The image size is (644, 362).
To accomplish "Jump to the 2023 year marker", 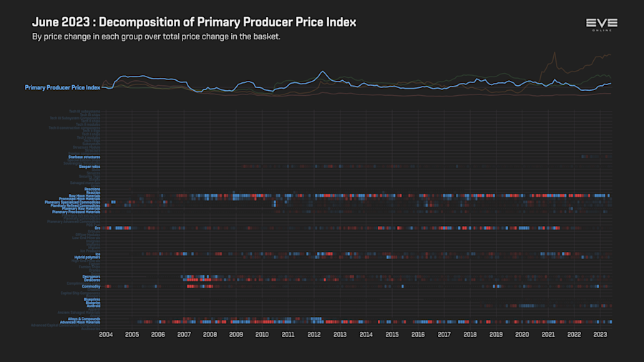I will tap(600, 335).
